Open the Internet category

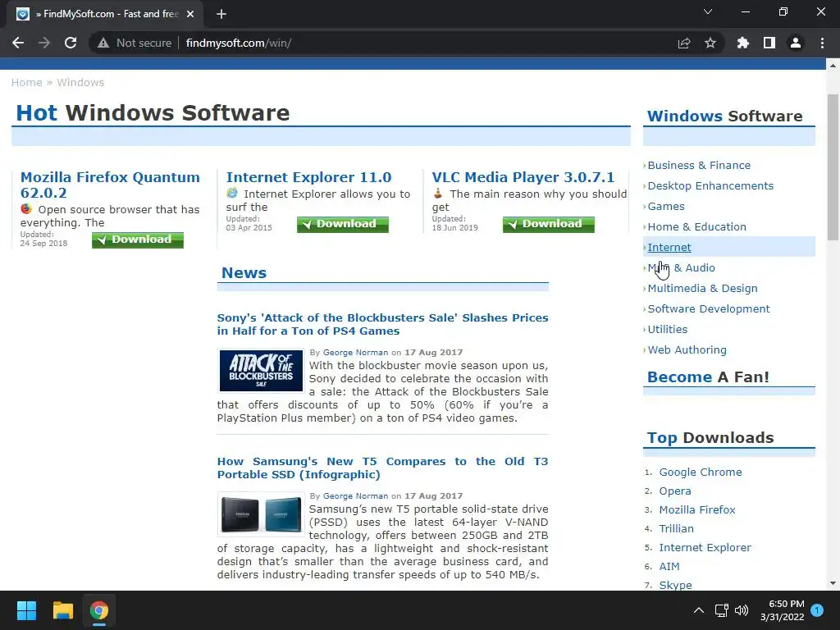click(x=669, y=248)
